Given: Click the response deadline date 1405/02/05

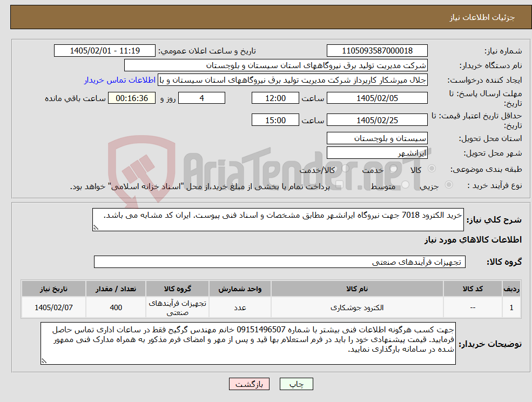Looking at the screenshot, I should click(377, 98).
